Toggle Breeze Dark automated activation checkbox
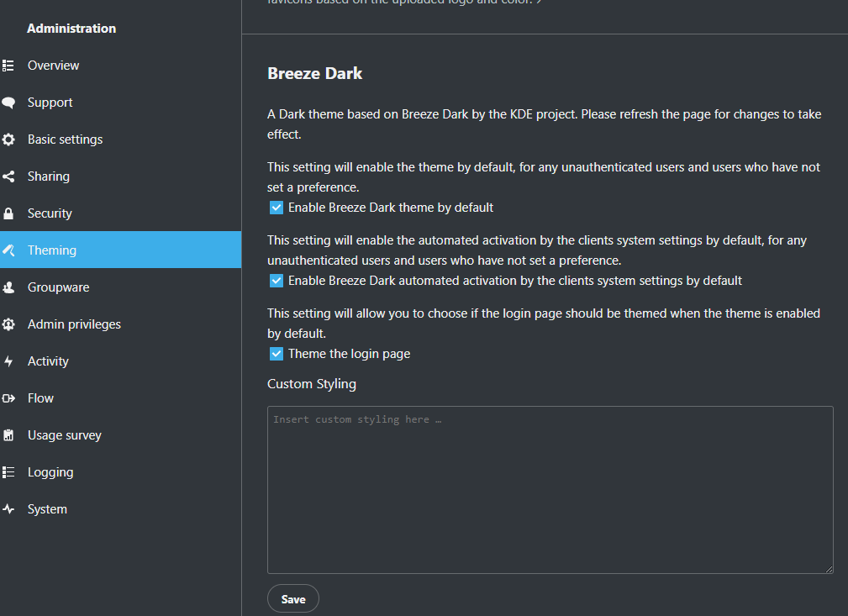The width and height of the screenshot is (848, 616). tap(277, 281)
